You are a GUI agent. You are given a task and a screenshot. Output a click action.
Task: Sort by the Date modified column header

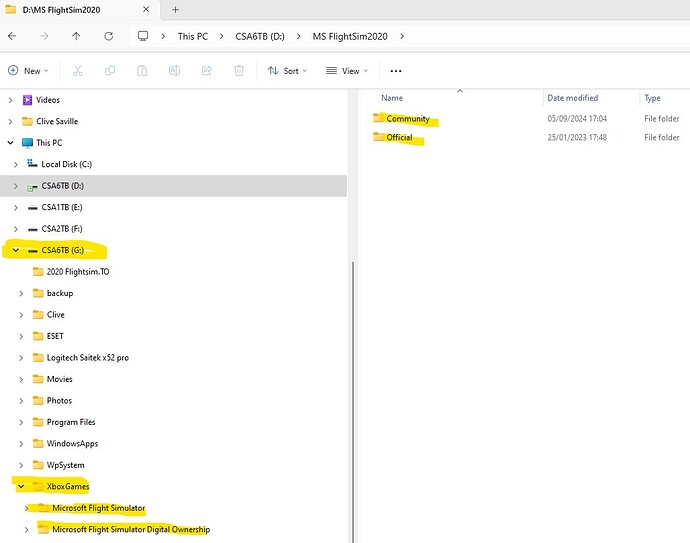coord(572,98)
